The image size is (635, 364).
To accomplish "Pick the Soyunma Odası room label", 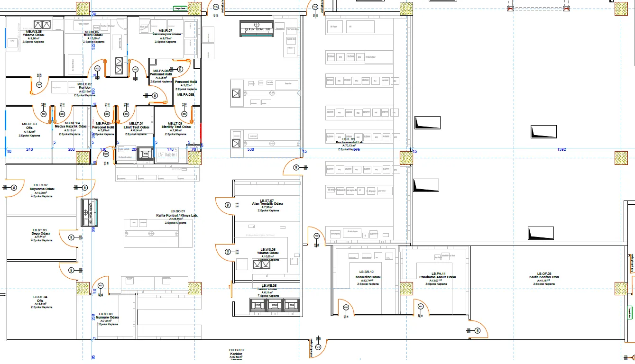I will point(42,189).
